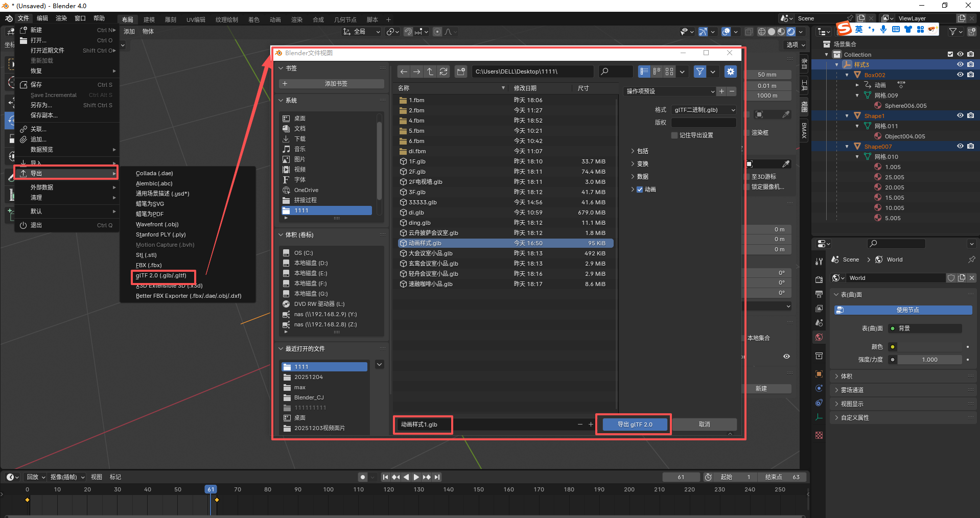Open the Object properties tab icon

[819, 374]
